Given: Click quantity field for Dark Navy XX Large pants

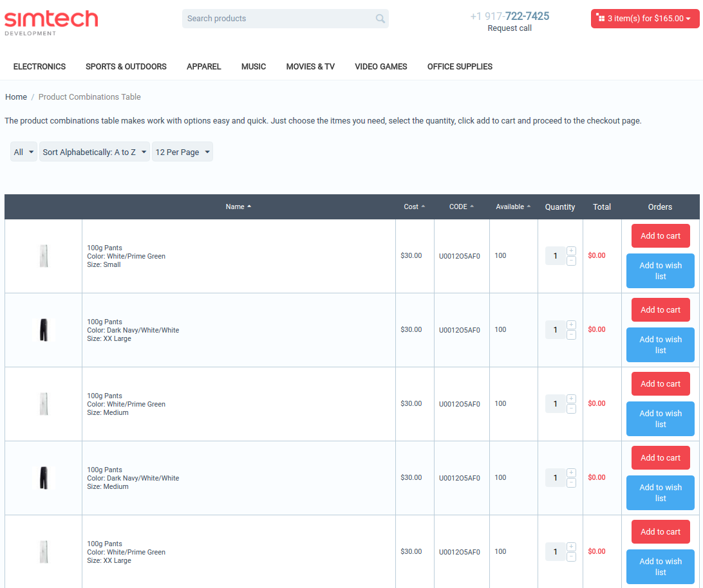Looking at the screenshot, I should (x=555, y=330).
